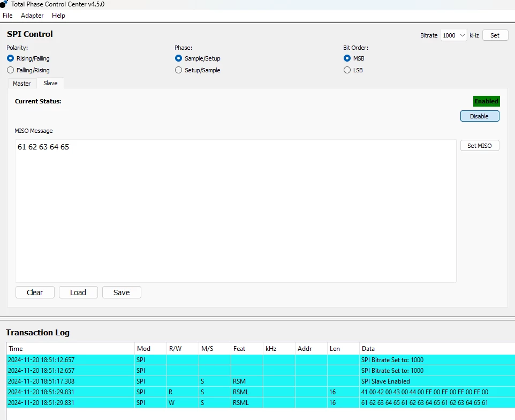Switch to the Slave tab
The width and height of the screenshot is (515, 420).
50,83
